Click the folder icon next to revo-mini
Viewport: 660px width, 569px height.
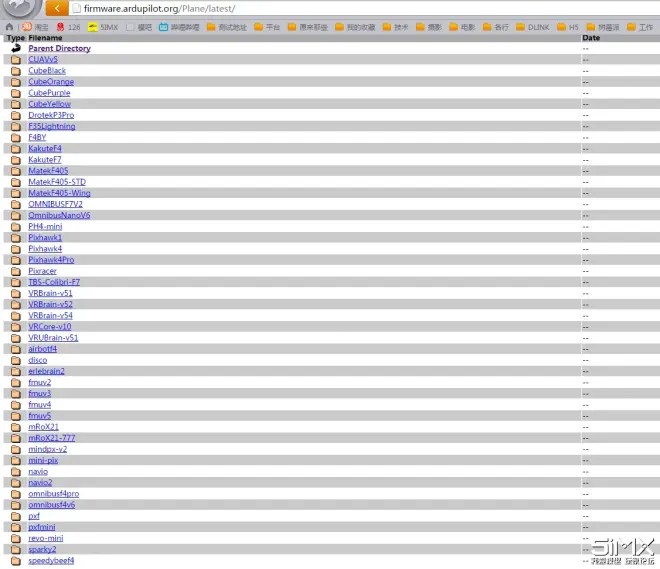(16, 538)
